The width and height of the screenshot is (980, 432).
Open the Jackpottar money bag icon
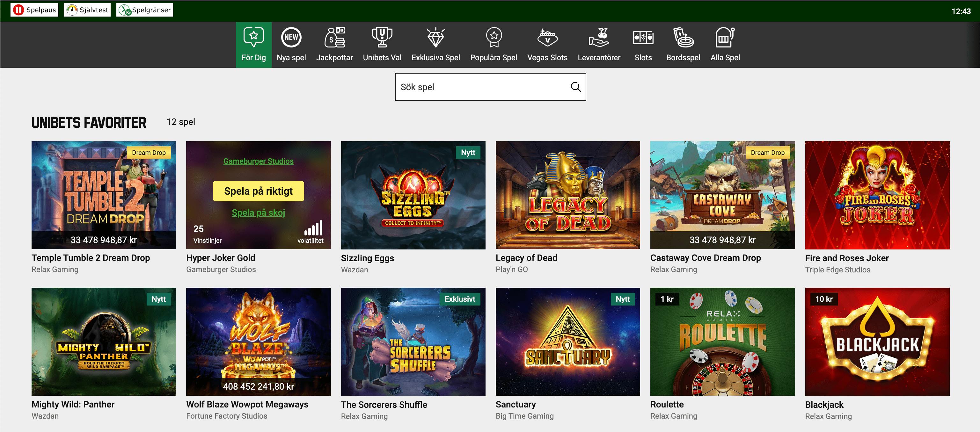click(x=334, y=37)
